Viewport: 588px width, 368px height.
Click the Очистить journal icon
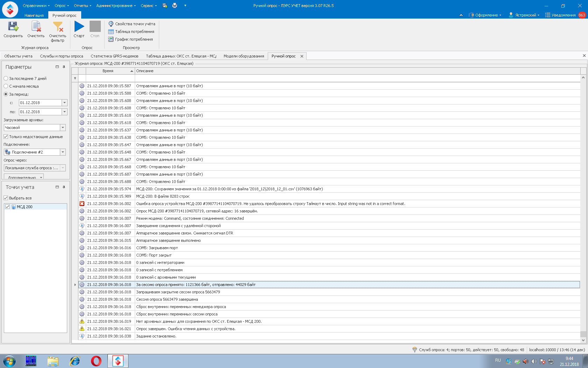click(36, 27)
